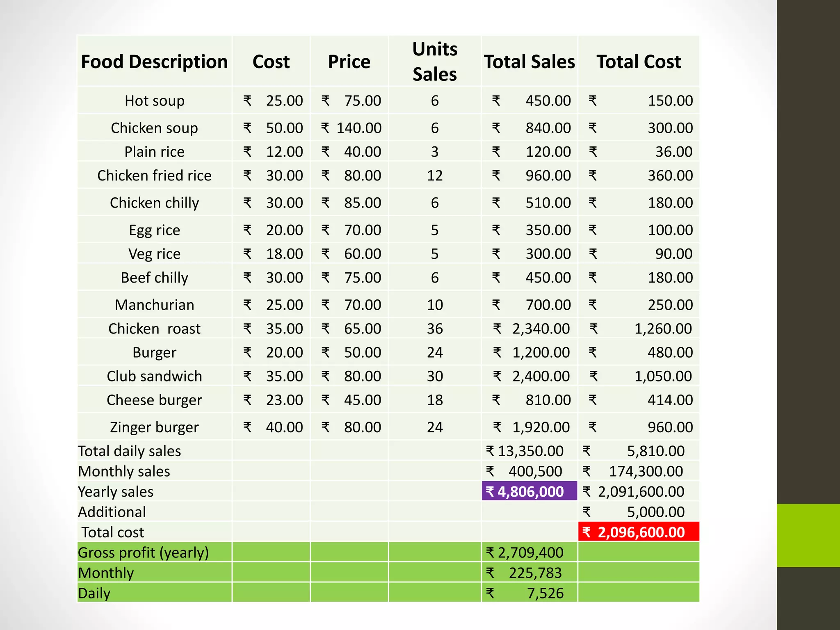Select the 'Veg rice' label
The image size is (840, 630).
155,254
